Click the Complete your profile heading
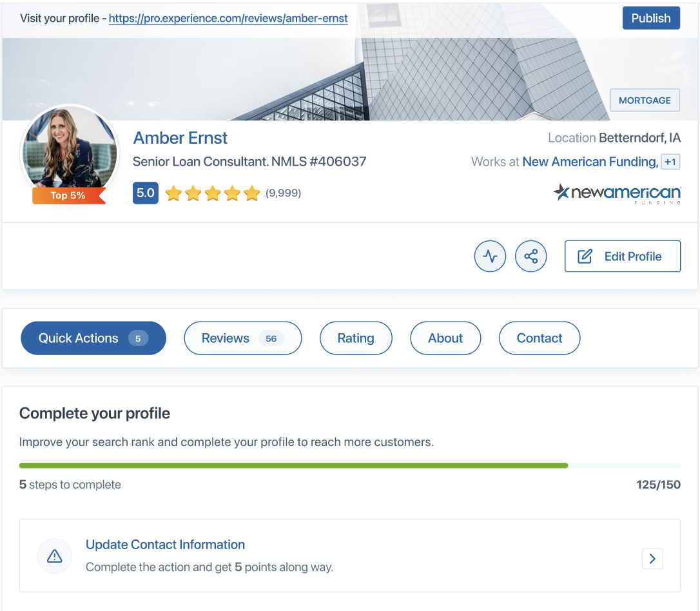 (x=95, y=413)
